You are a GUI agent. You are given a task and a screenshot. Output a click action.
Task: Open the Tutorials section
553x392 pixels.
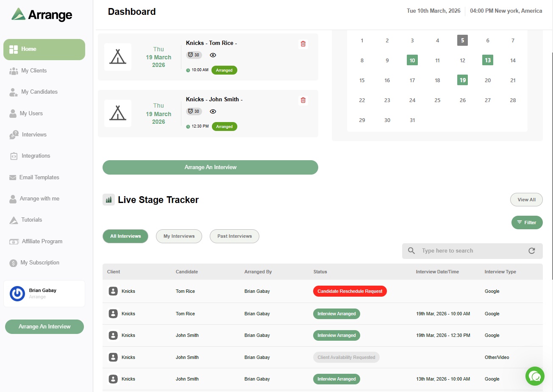pyautogui.click(x=32, y=220)
